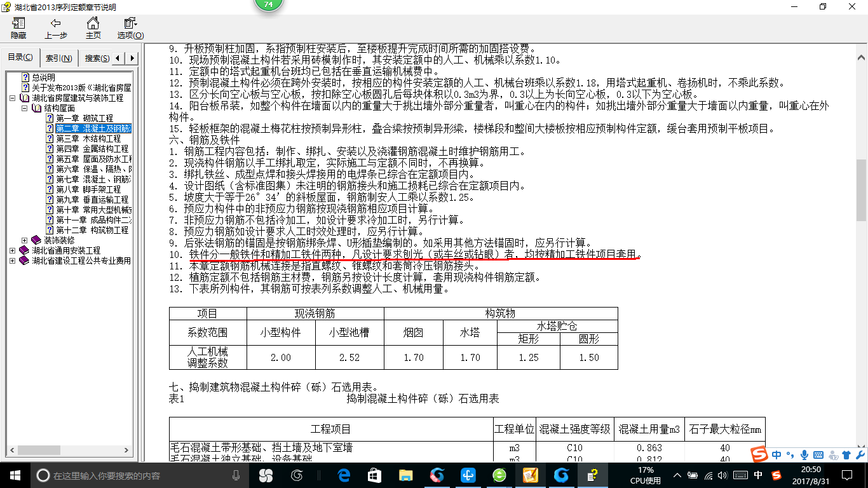Click table cell 小型池槽
The width and height of the screenshot is (868, 488).
(x=349, y=332)
